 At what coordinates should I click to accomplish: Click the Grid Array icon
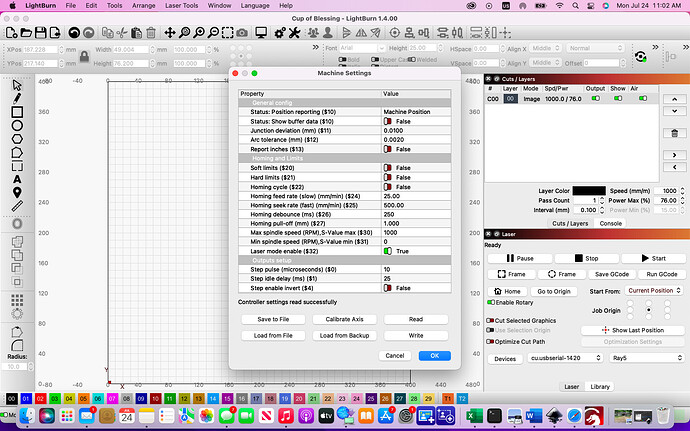(x=17, y=300)
